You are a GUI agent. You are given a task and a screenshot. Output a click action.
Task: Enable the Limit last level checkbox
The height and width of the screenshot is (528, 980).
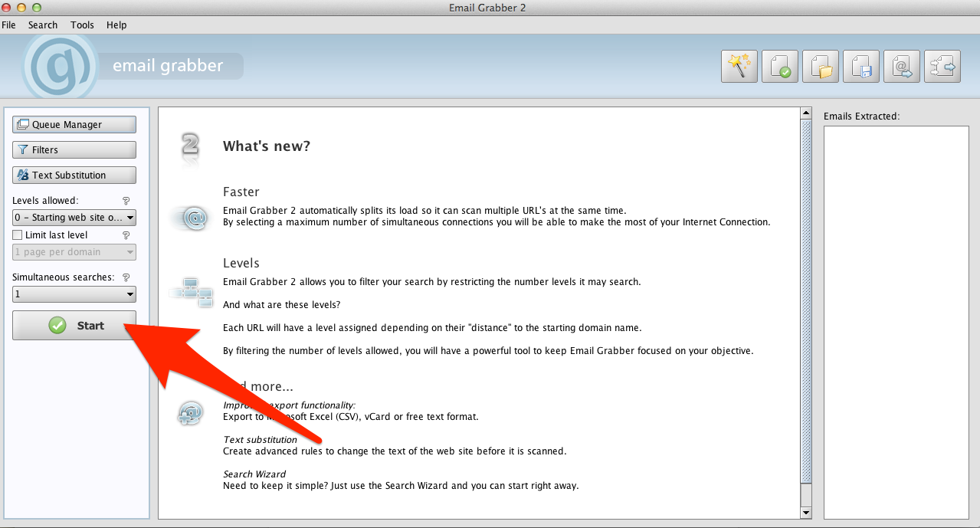[x=18, y=235]
